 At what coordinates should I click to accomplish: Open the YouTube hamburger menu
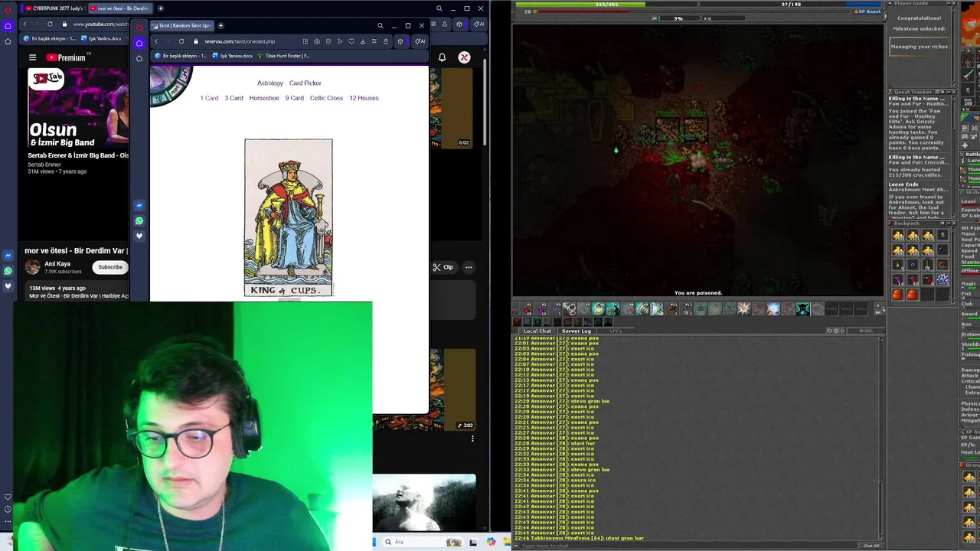tap(32, 57)
